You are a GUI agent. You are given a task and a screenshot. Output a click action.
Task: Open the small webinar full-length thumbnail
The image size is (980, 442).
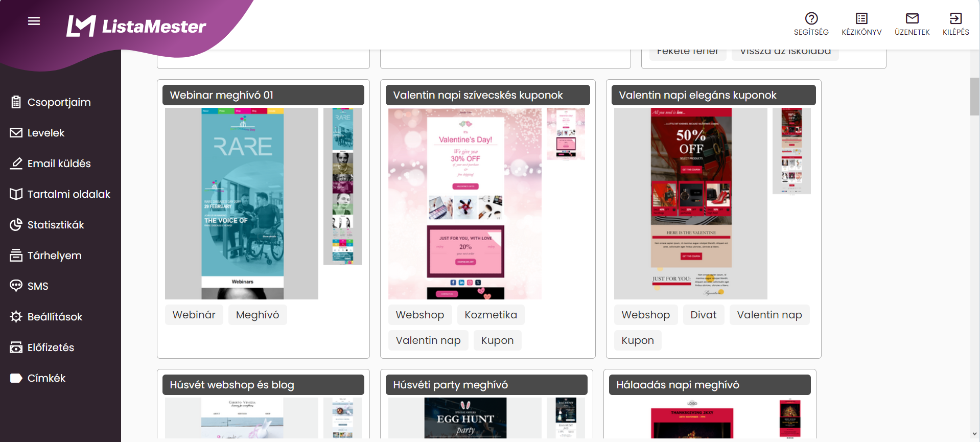(342, 187)
